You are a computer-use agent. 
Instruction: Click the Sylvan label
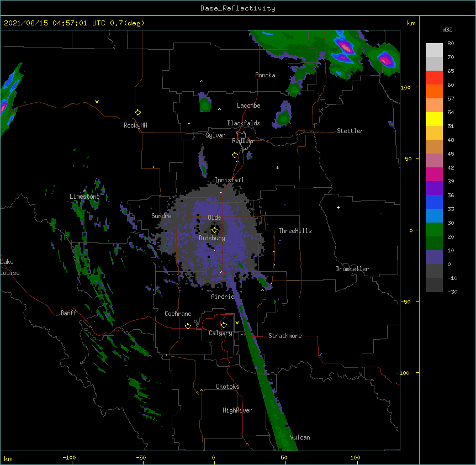215,135
